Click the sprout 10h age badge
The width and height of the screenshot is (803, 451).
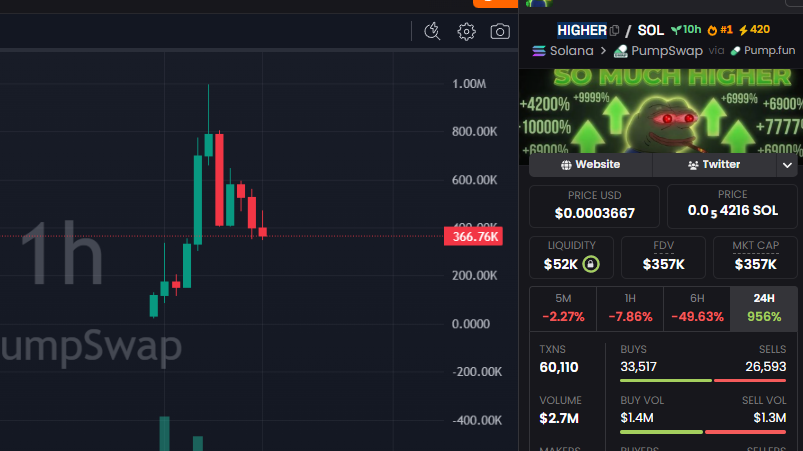click(686, 30)
